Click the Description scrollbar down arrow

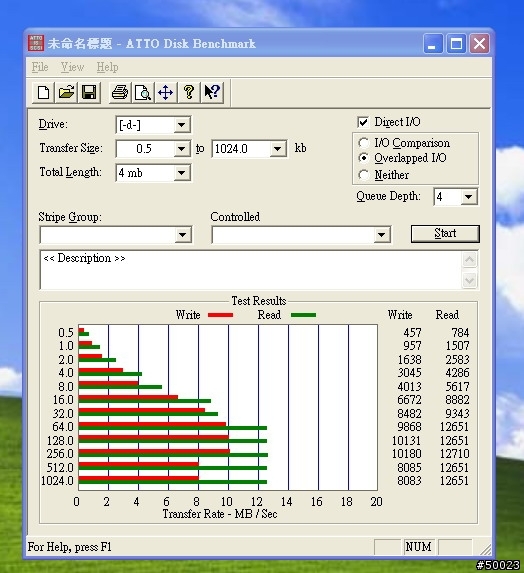coord(470,280)
